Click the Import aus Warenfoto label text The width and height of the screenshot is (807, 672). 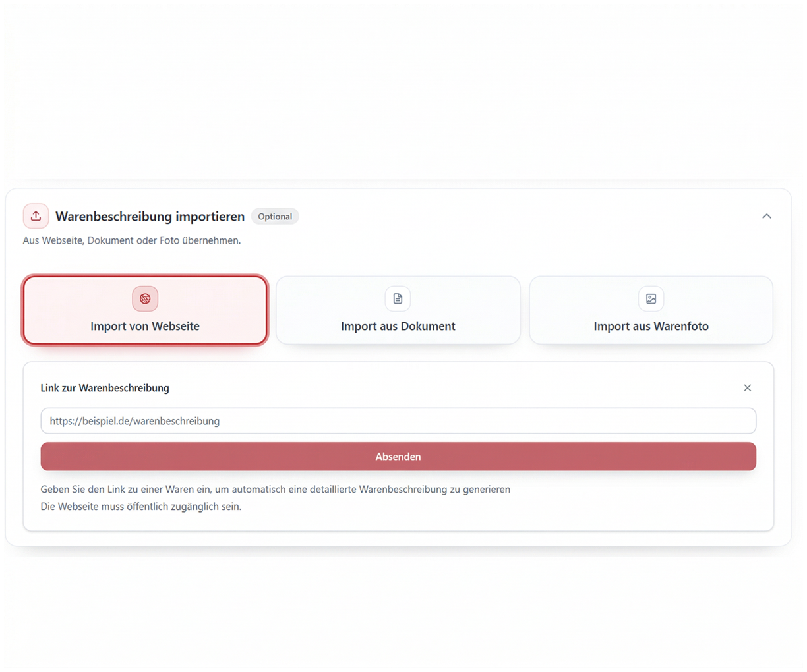click(x=651, y=326)
